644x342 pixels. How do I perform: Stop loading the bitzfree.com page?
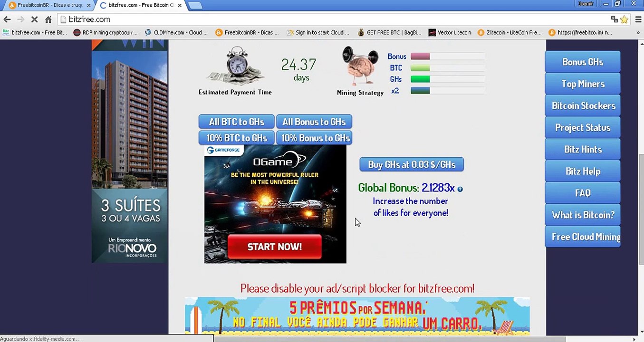click(x=35, y=19)
